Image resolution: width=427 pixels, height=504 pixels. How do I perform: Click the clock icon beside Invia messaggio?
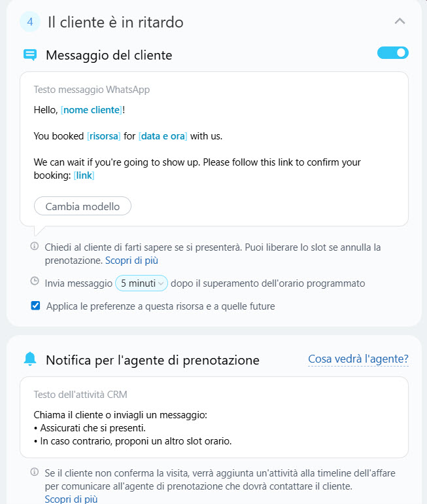35,281
